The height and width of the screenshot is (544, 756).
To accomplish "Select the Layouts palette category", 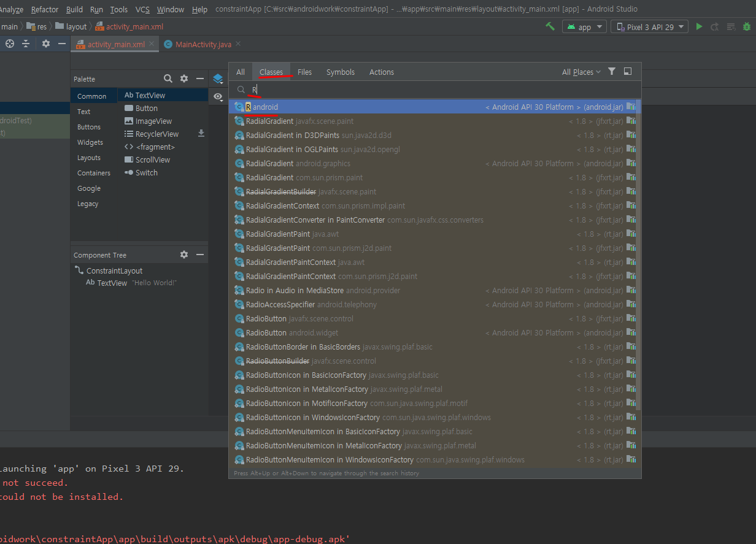I will [94, 158].
